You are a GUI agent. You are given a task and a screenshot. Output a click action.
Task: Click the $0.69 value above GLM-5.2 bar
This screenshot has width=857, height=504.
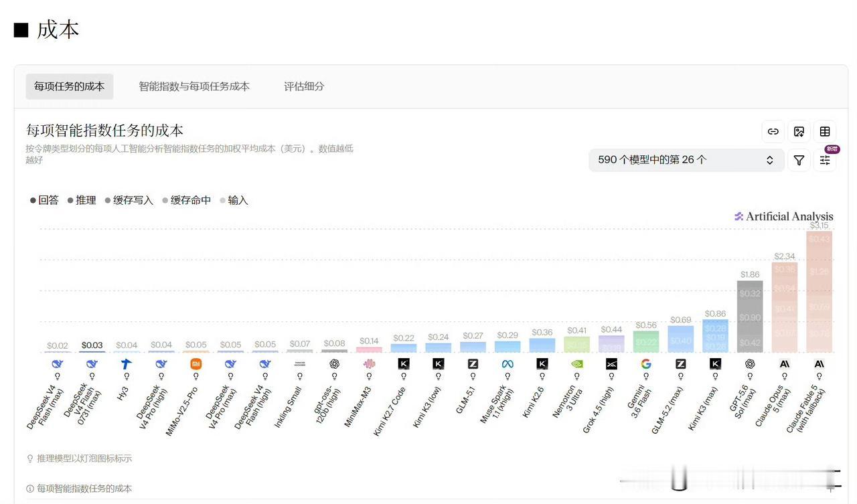[681, 320]
